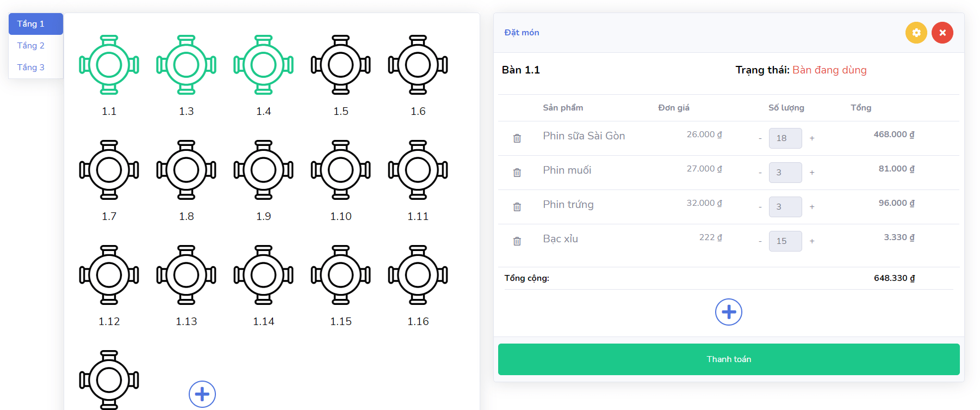Click row total 96.000 ₫
Image resolution: width=980 pixels, height=410 pixels.
tap(897, 203)
